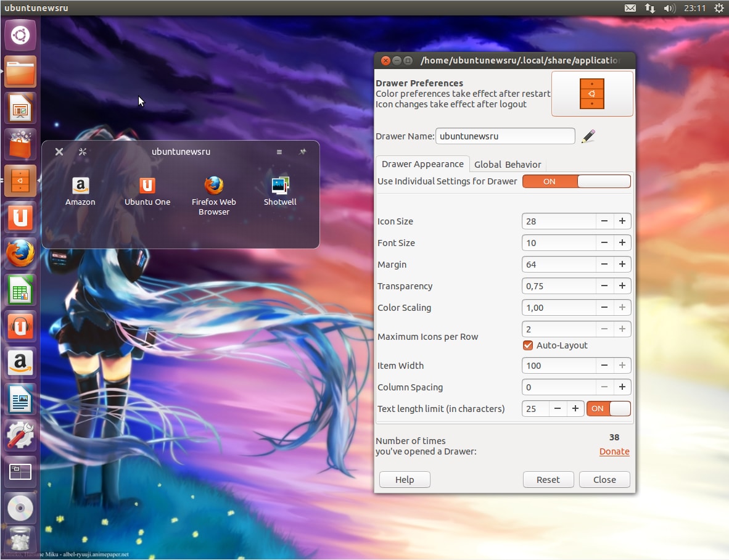Open the clock showing 23:11

(x=694, y=8)
